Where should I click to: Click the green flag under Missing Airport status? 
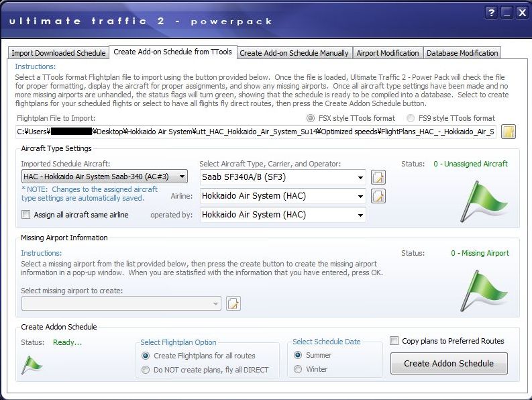[484, 291]
